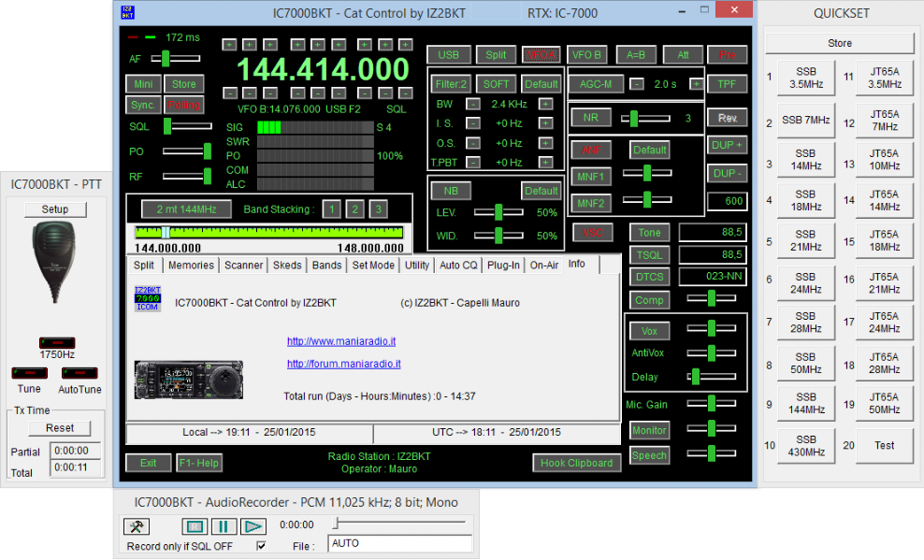
Task: Open the Memories tab
Action: (191, 265)
